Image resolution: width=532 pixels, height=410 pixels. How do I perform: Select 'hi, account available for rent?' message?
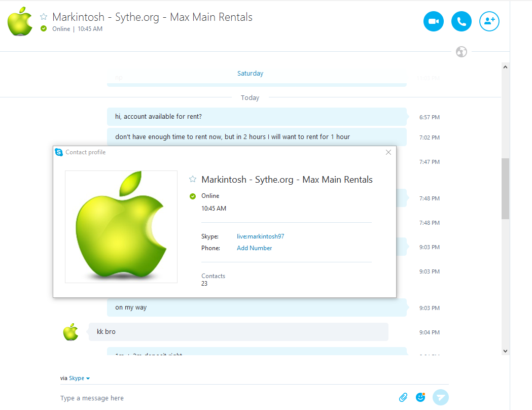(257, 116)
